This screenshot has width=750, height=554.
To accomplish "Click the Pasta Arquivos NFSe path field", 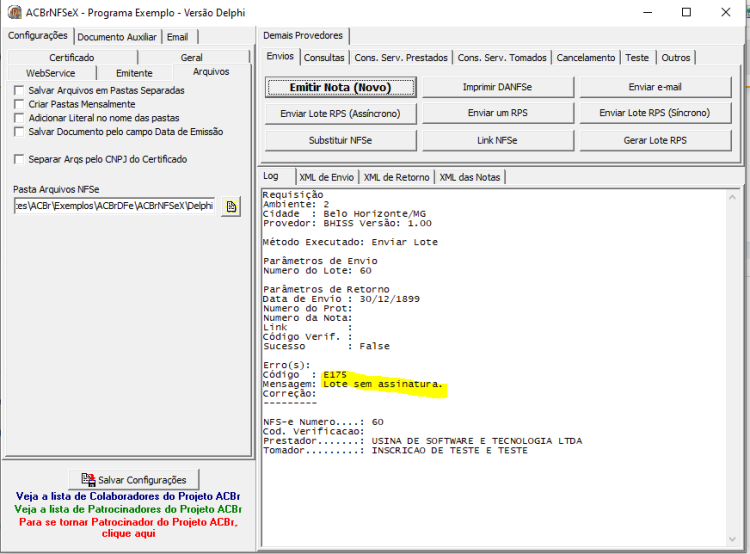I will coord(114,206).
